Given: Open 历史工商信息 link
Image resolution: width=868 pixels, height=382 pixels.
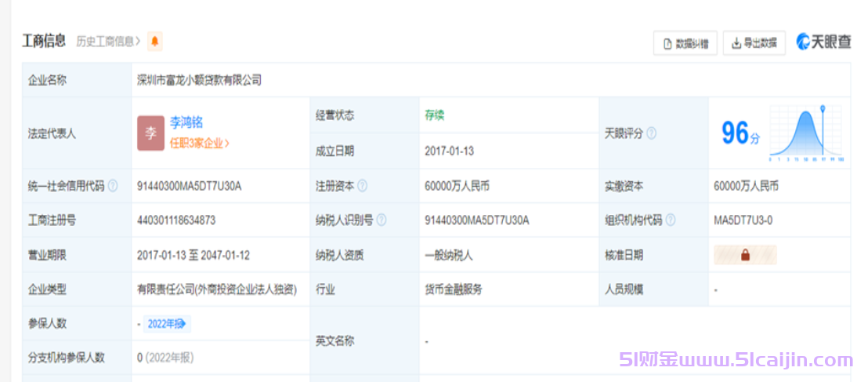Looking at the screenshot, I should [108, 42].
